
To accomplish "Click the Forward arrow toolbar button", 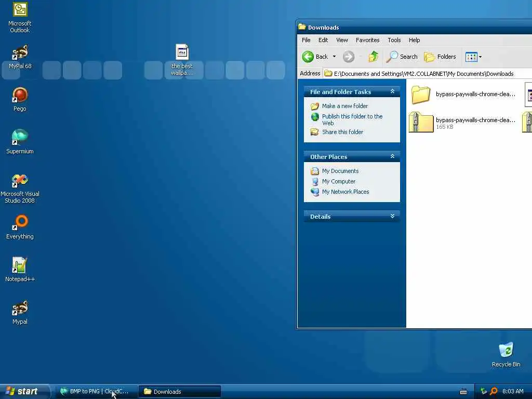I will (x=349, y=57).
